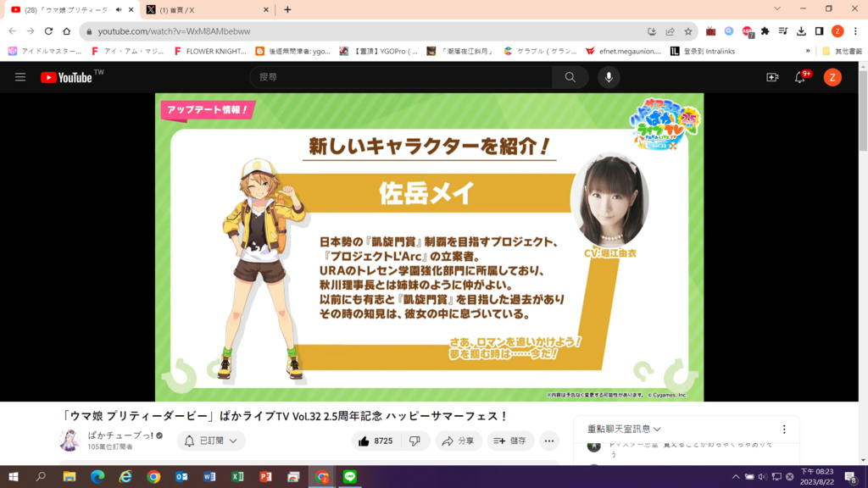Open Outlook from the taskbar

[181, 476]
